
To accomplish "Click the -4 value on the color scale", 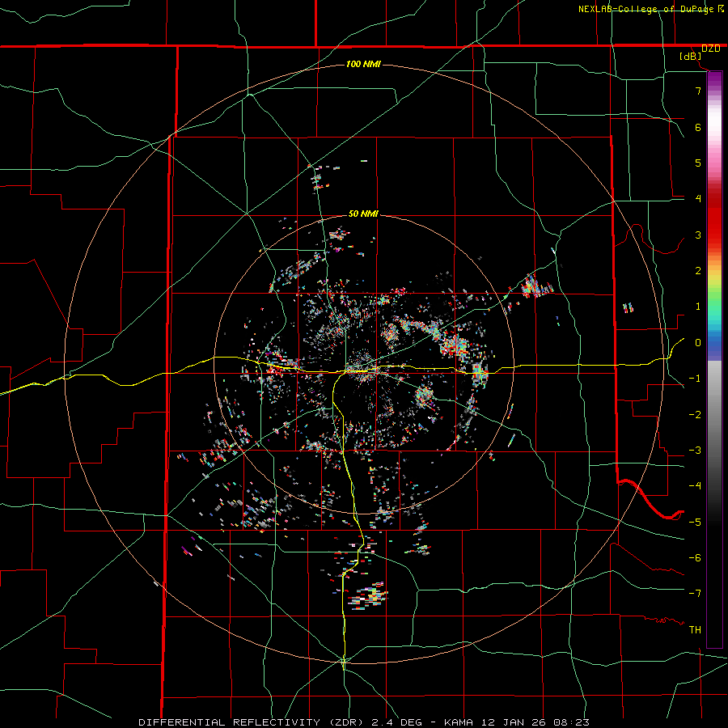I will pos(695,486).
